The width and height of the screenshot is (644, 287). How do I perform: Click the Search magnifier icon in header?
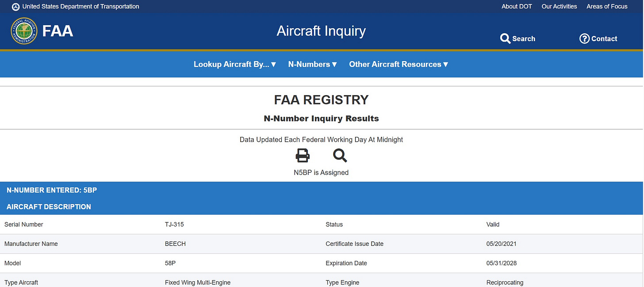click(505, 39)
